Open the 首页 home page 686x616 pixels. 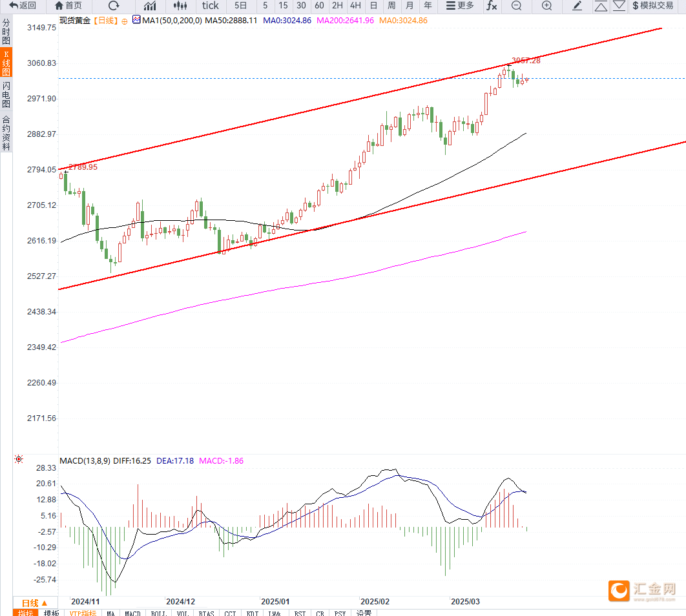68,6
